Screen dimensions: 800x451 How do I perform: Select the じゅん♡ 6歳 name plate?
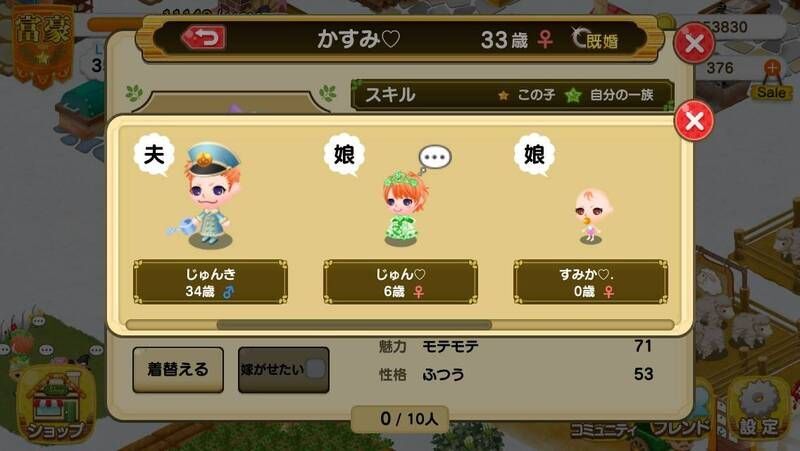click(x=401, y=282)
